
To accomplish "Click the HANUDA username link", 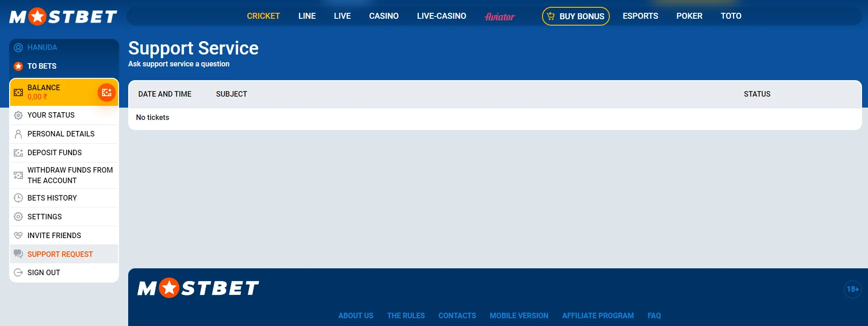I will [42, 48].
